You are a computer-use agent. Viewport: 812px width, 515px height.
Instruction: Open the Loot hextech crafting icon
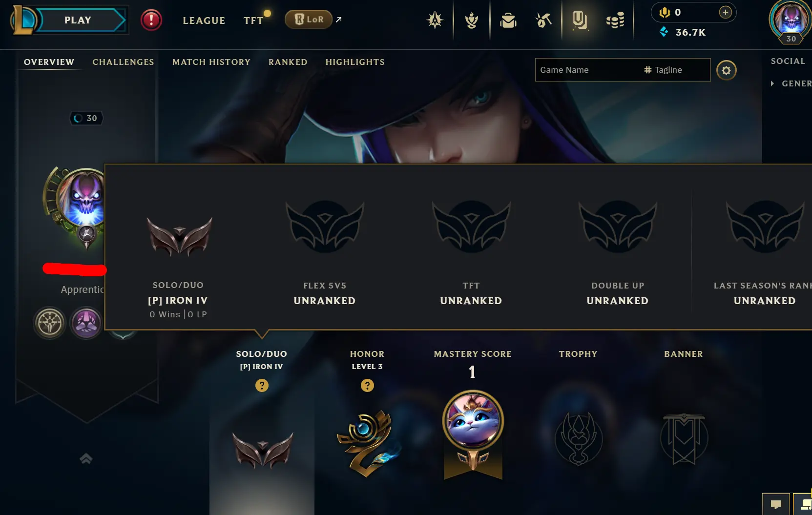click(x=543, y=20)
